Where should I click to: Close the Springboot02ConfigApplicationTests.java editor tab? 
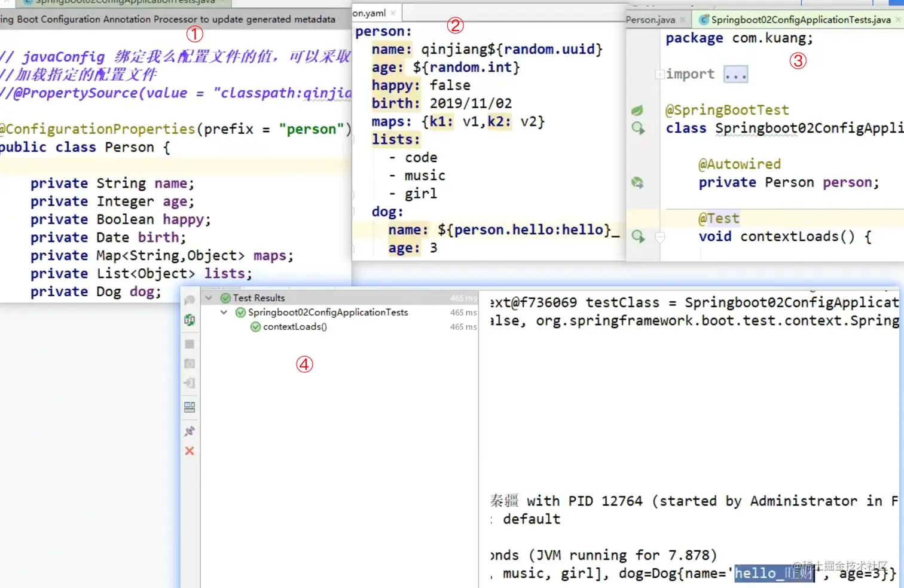898,20
